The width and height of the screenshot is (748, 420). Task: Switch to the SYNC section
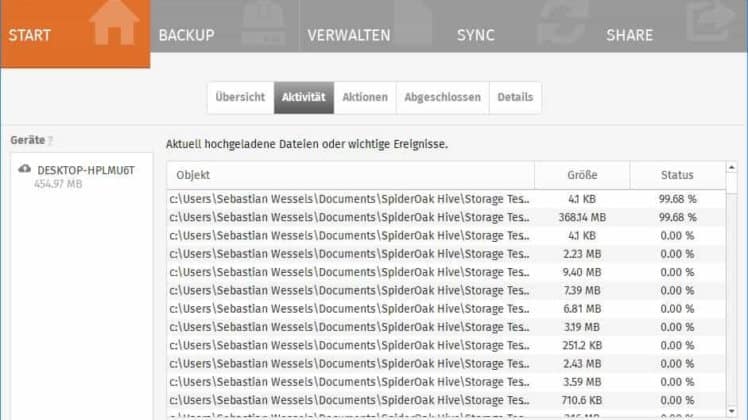coord(476,35)
